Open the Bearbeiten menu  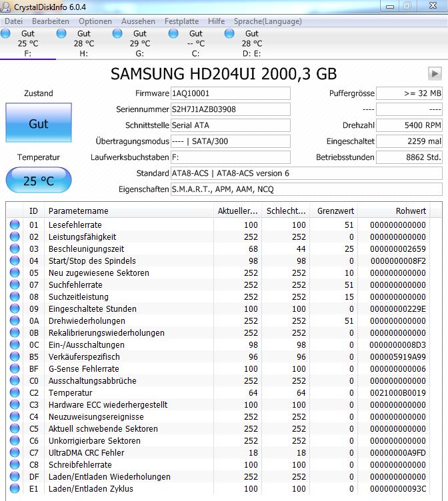pyautogui.click(x=51, y=21)
